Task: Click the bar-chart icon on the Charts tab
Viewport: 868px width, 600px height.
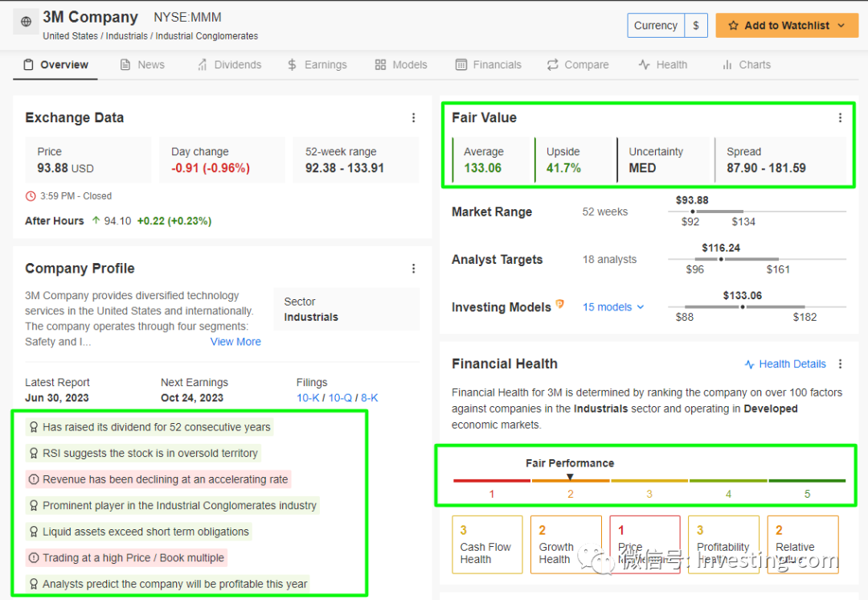Action: pos(727,65)
